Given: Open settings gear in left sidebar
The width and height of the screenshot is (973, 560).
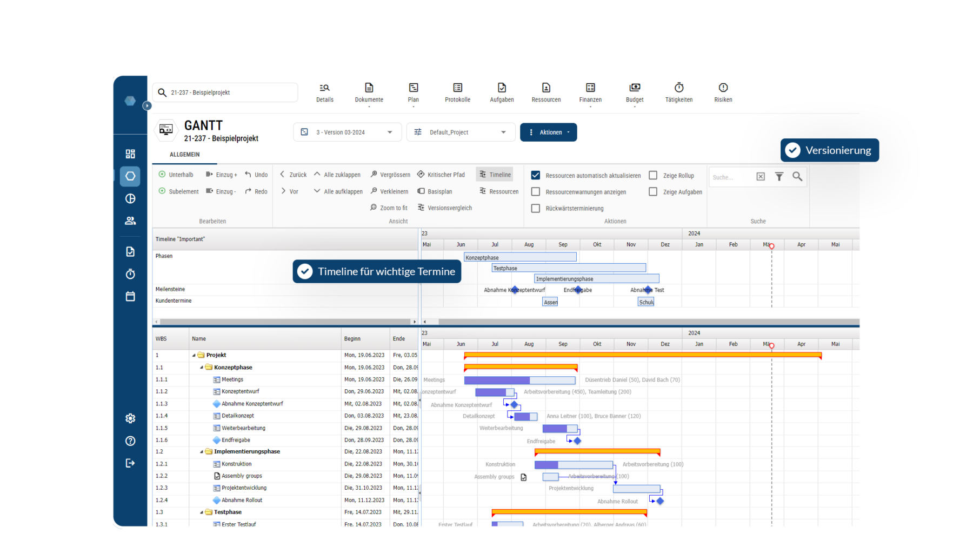Looking at the screenshot, I should coord(130,418).
